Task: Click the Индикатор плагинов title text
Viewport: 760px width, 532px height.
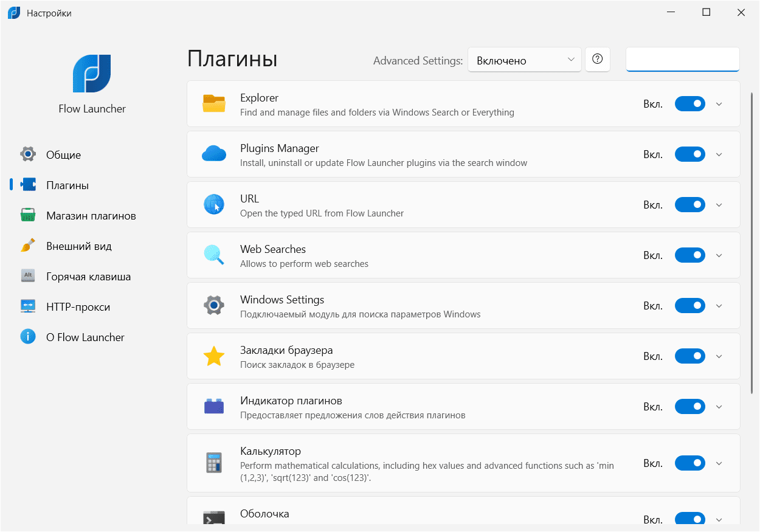Action: pyautogui.click(x=291, y=401)
